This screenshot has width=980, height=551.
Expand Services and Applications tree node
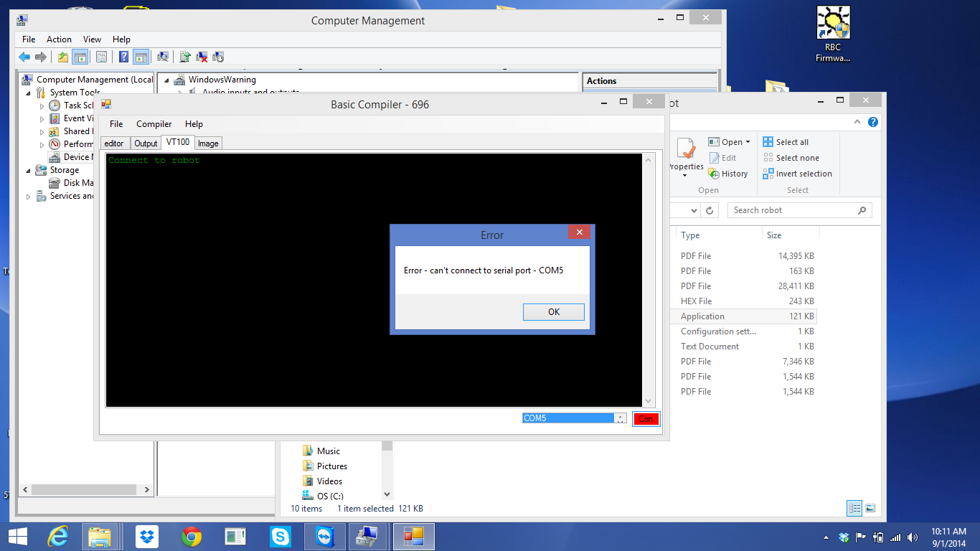pyautogui.click(x=28, y=196)
